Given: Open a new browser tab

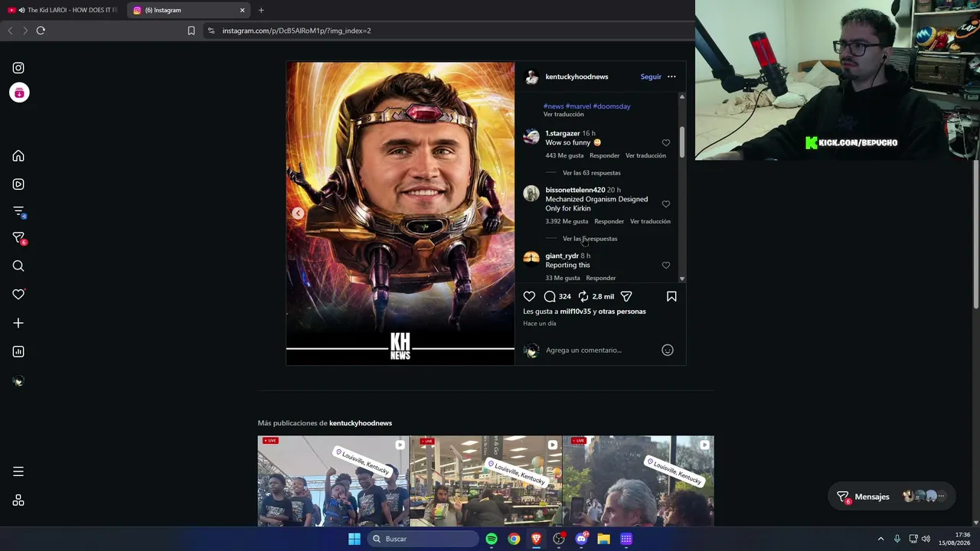Looking at the screenshot, I should point(261,10).
